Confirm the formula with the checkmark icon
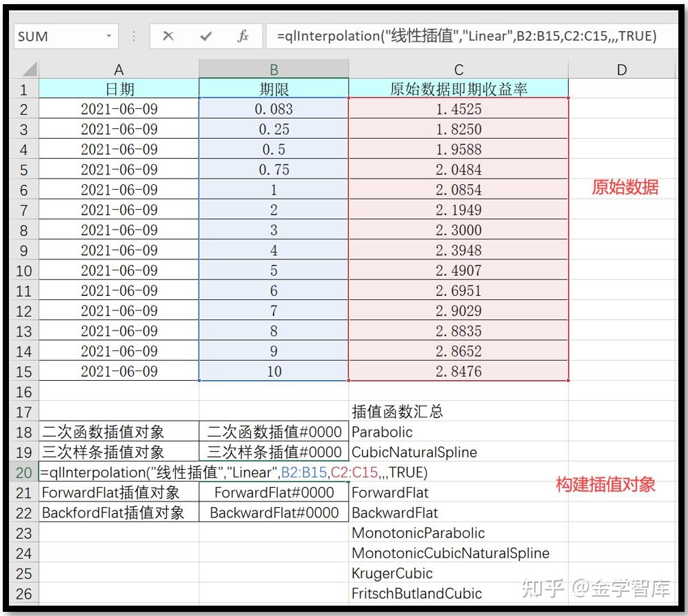 coord(203,35)
